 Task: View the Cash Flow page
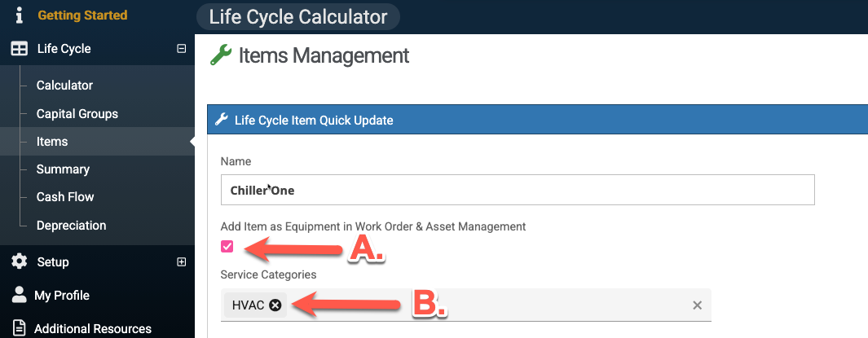(65, 197)
